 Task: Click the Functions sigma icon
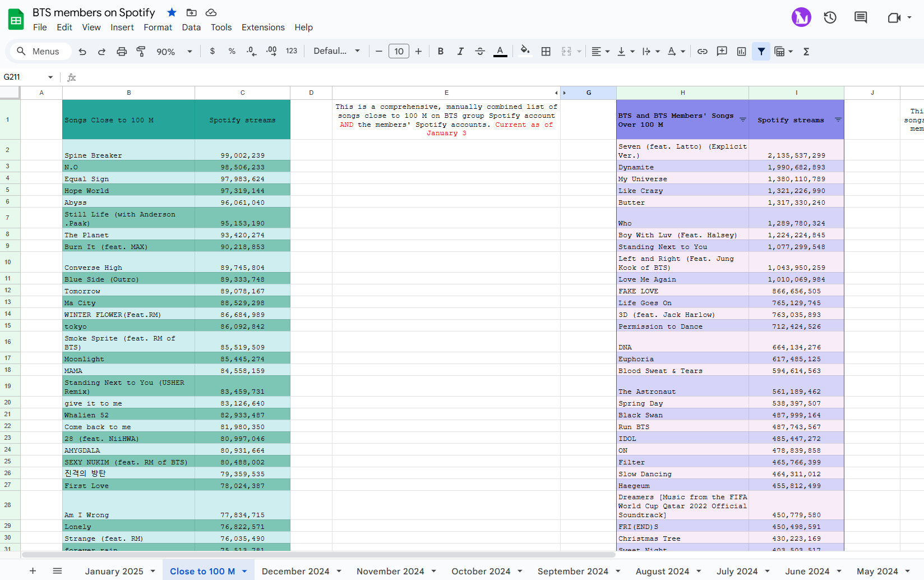pyautogui.click(x=806, y=51)
